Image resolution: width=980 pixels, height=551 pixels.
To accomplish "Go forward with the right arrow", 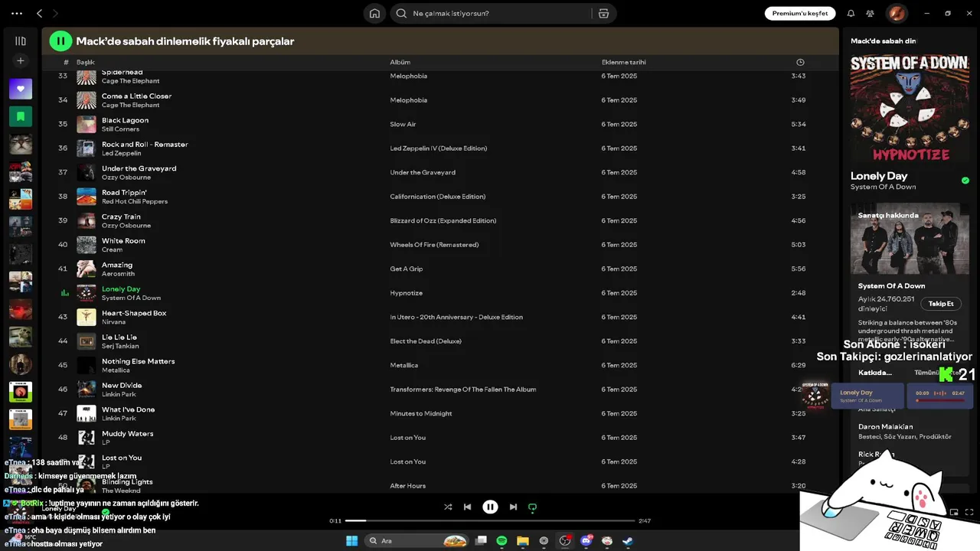I will click(55, 13).
